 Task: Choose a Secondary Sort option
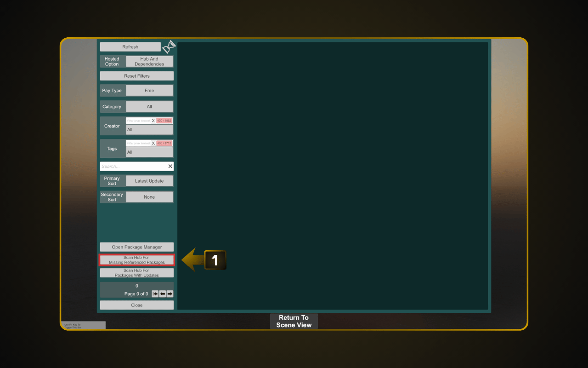click(x=149, y=197)
